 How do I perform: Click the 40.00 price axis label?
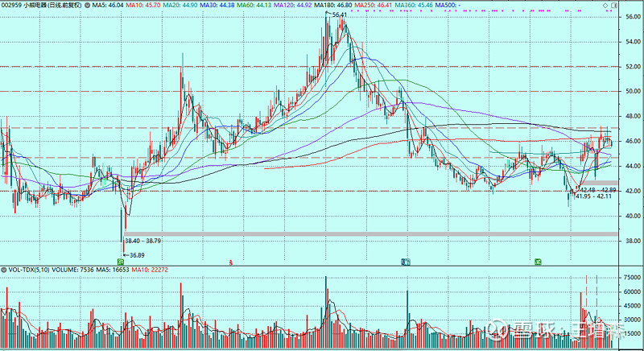(x=633, y=216)
